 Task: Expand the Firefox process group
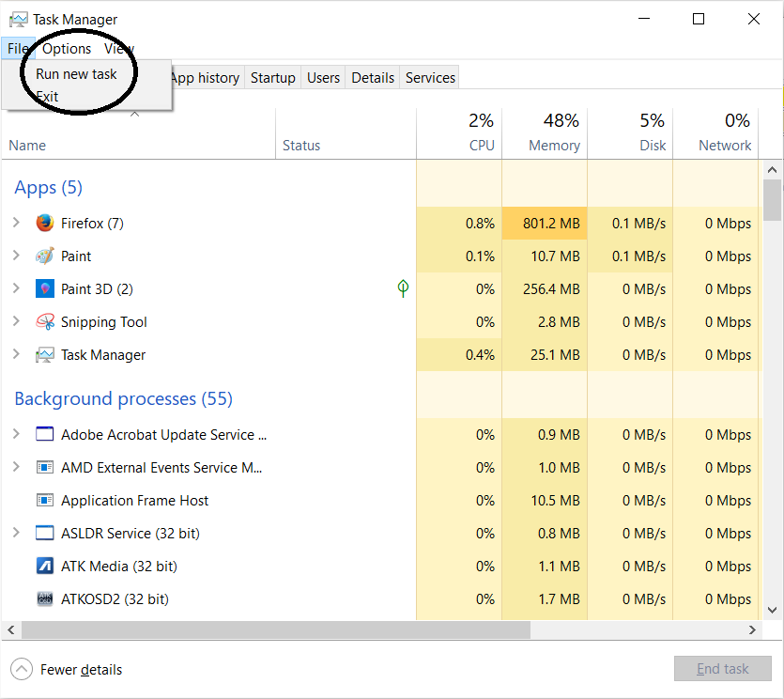16,224
